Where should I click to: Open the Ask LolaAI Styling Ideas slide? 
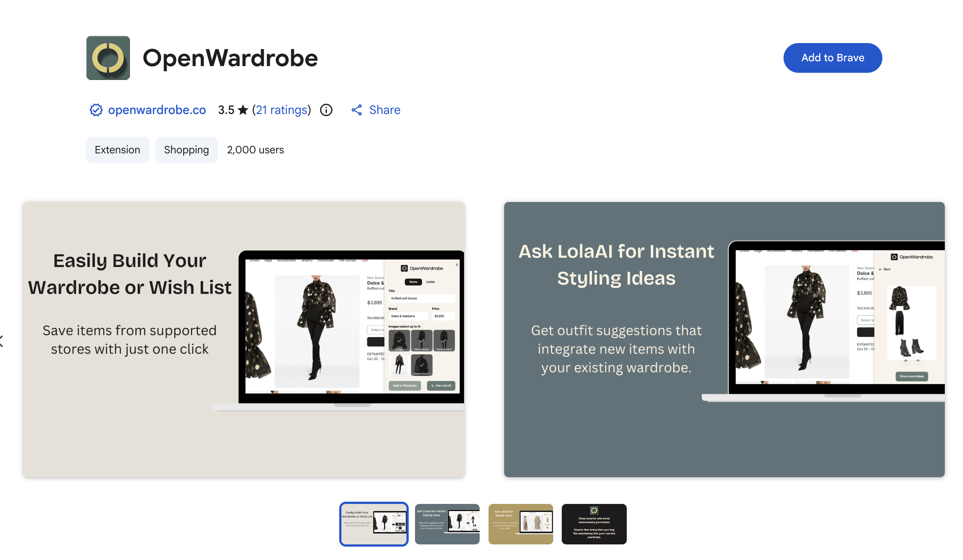[x=724, y=339]
